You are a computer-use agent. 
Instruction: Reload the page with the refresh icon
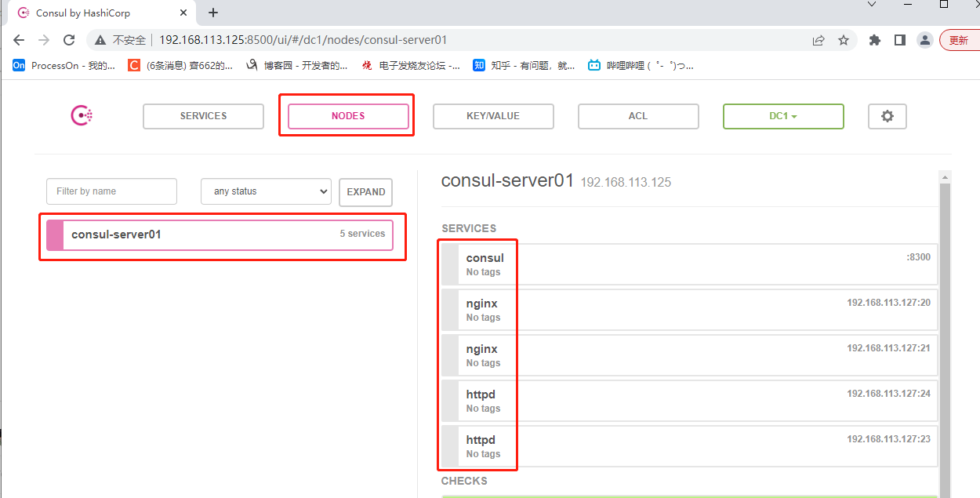pos(69,40)
